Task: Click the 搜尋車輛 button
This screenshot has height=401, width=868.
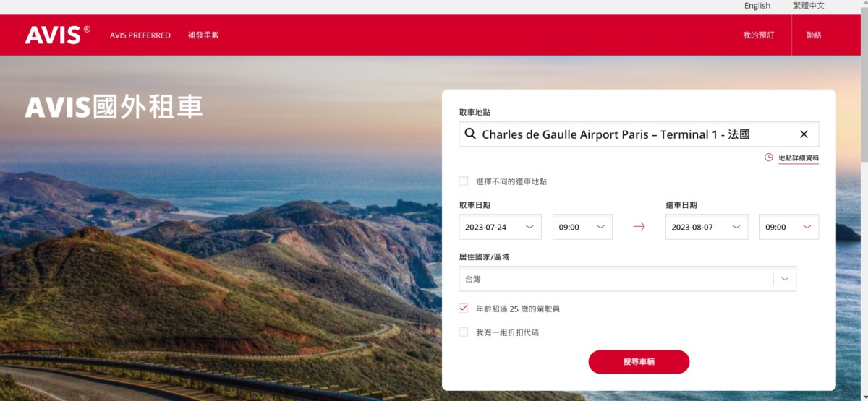Action: coord(639,361)
